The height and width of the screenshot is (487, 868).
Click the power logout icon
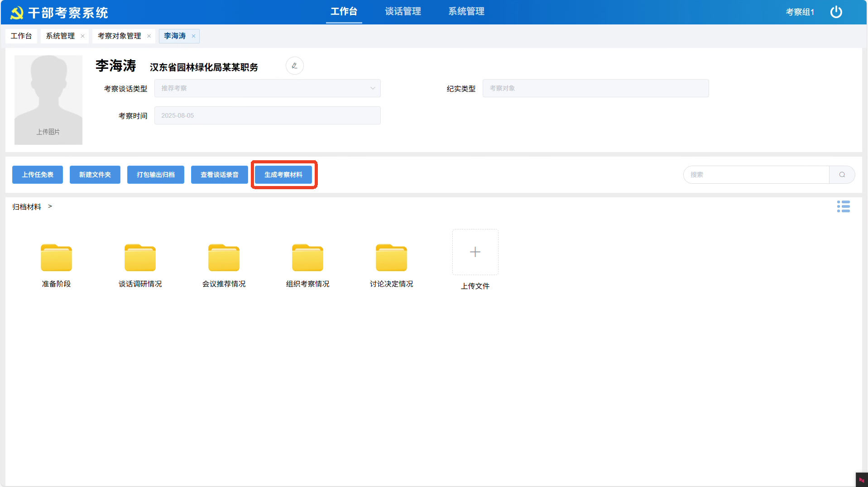point(836,12)
